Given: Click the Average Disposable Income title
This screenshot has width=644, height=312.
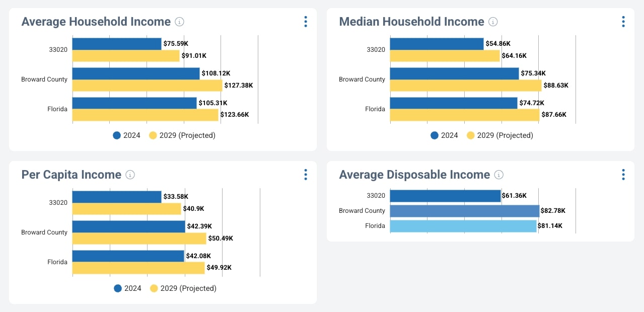Looking at the screenshot, I should [x=414, y=175].
